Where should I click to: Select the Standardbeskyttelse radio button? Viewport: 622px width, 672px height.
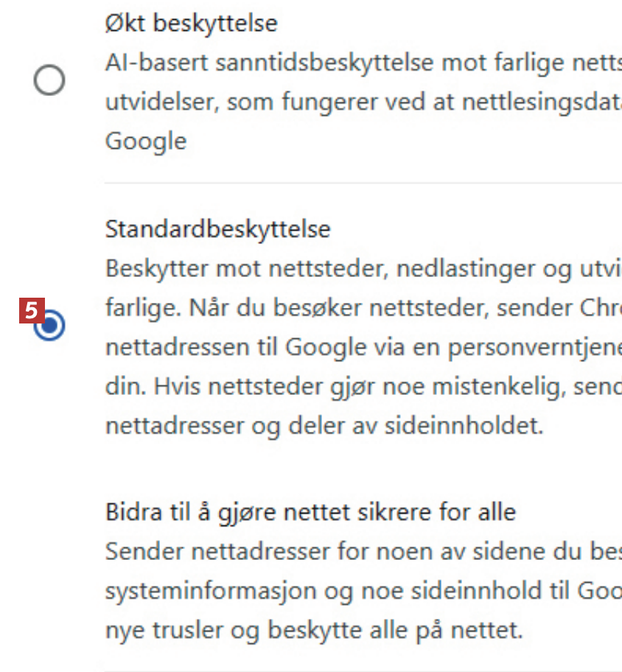click(x=50, y=326)
